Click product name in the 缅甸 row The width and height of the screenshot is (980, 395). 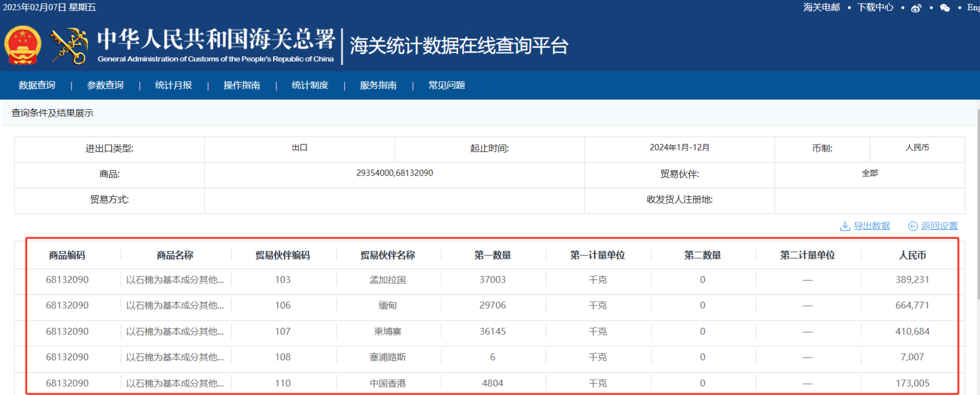click(x=175, y=306)
